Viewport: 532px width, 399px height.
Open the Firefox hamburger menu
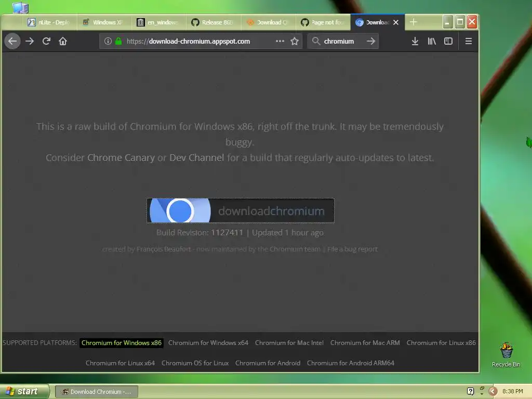coord(469,42)
